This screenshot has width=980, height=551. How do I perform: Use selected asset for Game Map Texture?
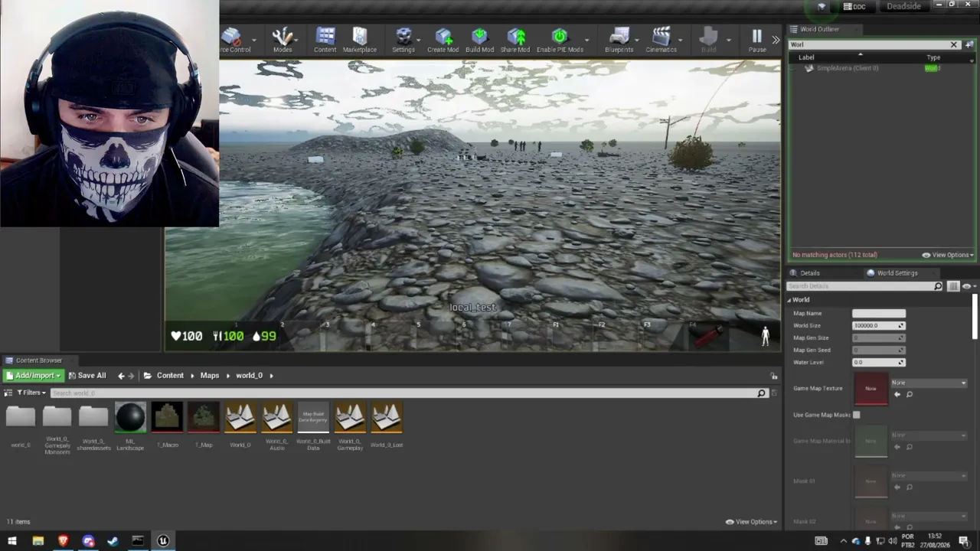tap(897, 395)
